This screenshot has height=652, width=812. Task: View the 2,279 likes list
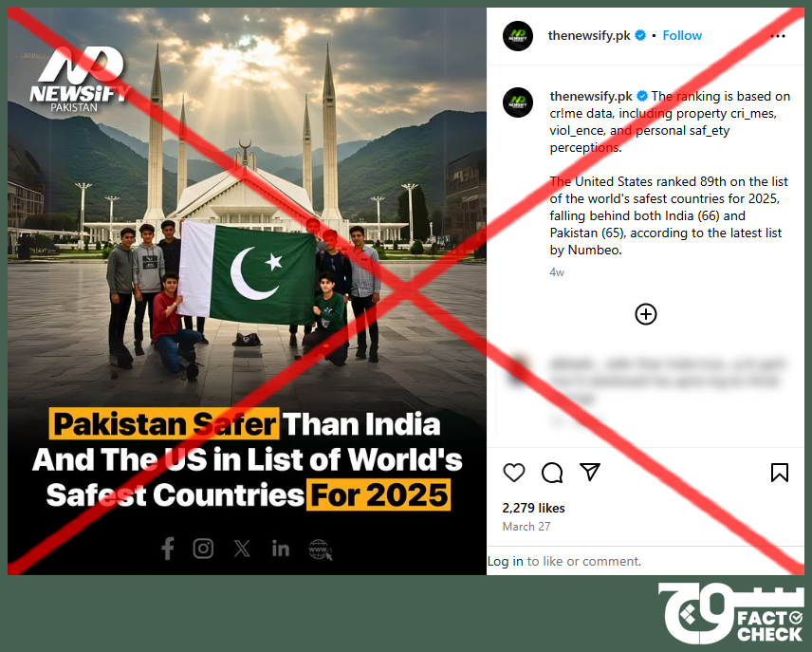[533, 508]
